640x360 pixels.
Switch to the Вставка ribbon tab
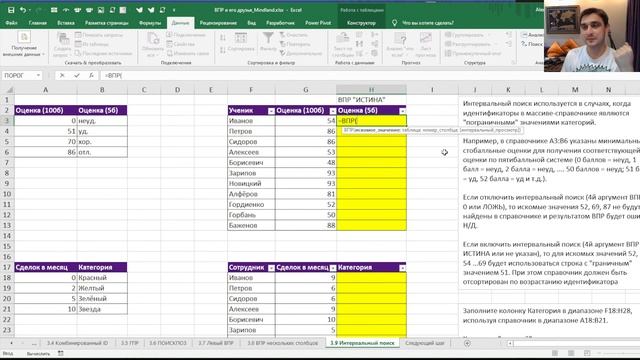click(x=66, y=23)
